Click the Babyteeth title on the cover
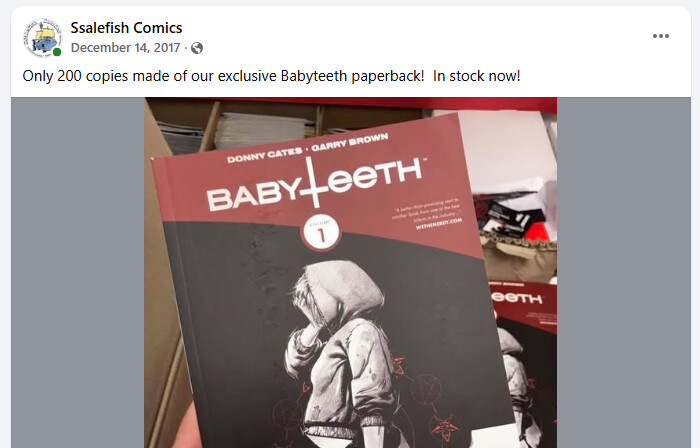Image resolution: width=700 pixels, height=448 pixels. [315, 185]
